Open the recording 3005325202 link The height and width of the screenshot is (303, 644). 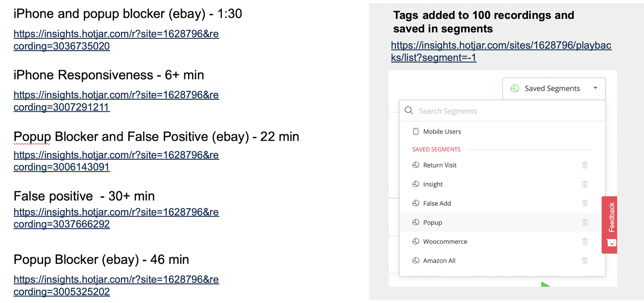[x=116, y=286]
